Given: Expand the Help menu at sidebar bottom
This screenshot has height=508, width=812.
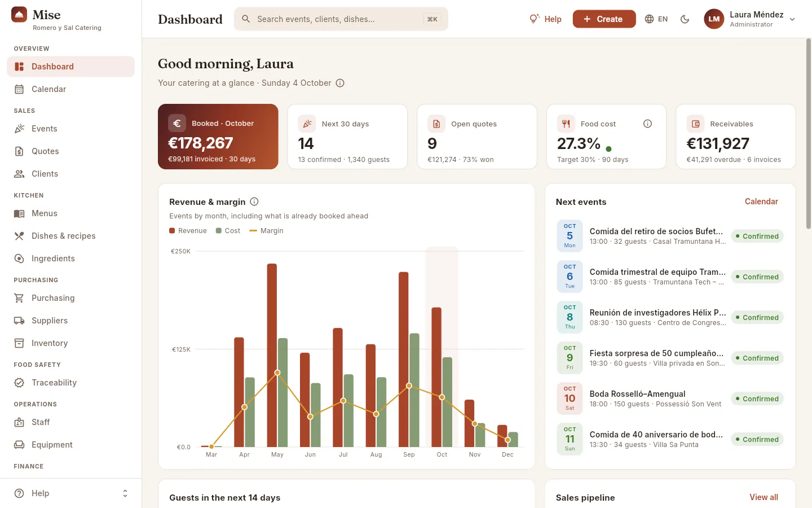Looking at the screenshot, I should [x=70, y=493].
